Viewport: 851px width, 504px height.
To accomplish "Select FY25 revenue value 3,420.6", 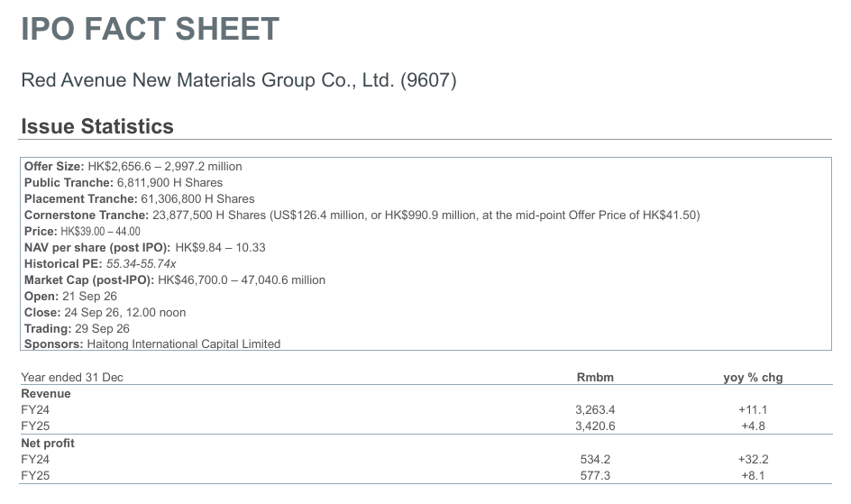I will 595,426.
